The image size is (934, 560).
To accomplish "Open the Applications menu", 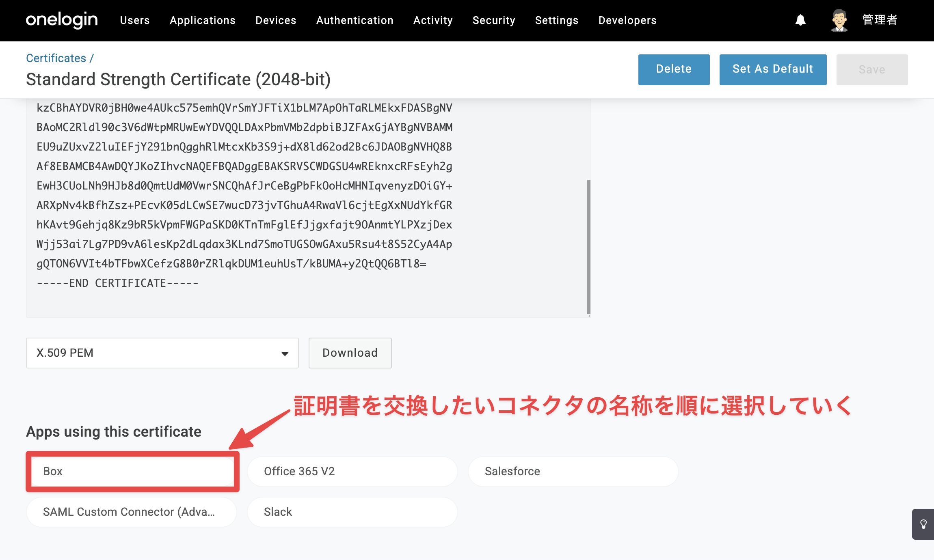I will pyautogui.click(x=203, y=20).
